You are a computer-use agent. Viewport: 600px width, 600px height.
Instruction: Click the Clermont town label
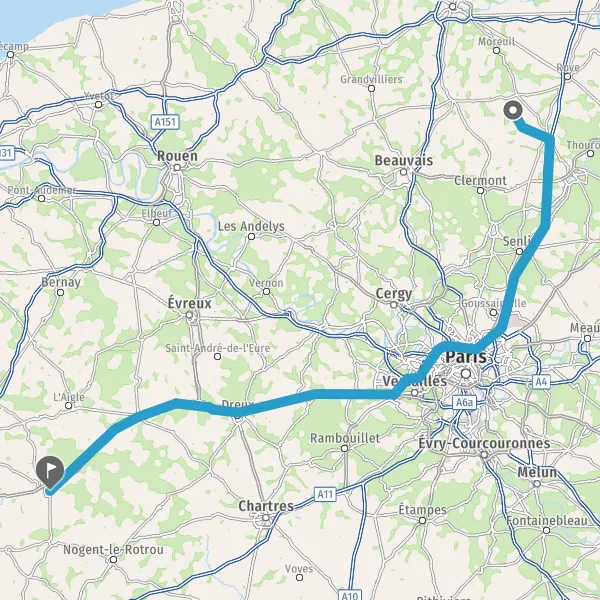480,180
